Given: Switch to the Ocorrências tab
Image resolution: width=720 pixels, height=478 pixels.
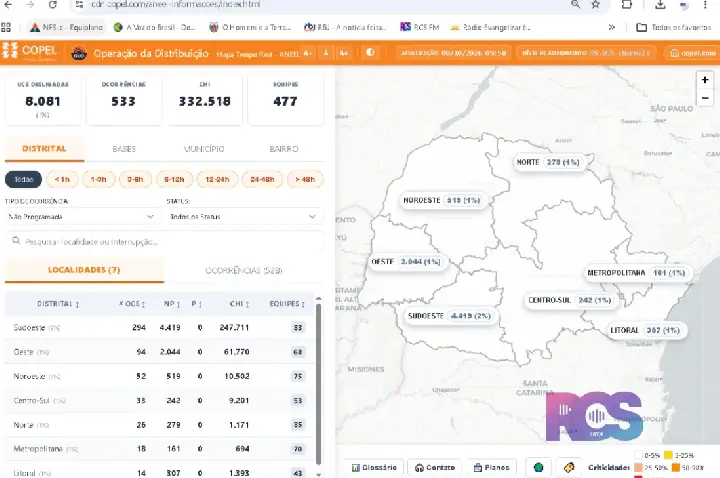Looking at the screenshot, I should [x=244, y=270].
